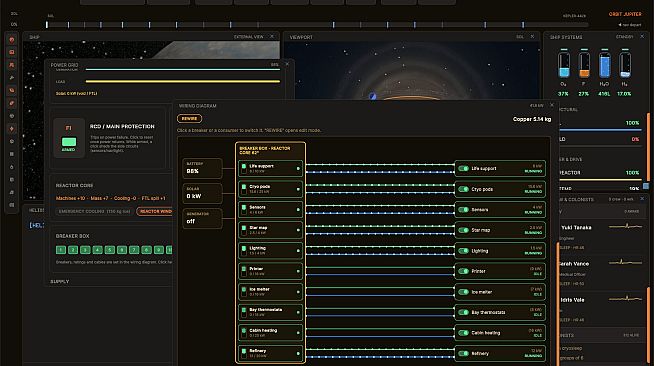Image resolution: width=654 pixels, height=366 pixels.
Task: Select breaker 5 in Power Grid breaker box
Action: [x=110, y=250]
